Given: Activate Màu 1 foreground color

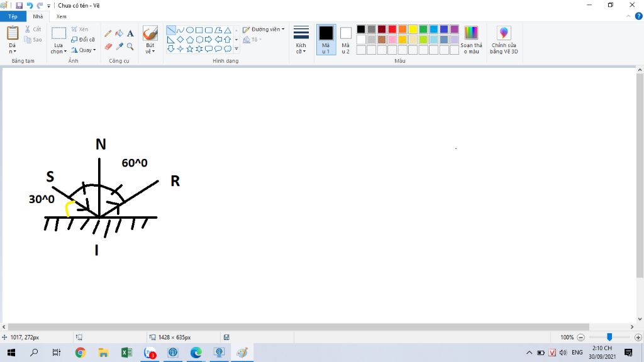Looking at the screenshot, I should [326, 40].
